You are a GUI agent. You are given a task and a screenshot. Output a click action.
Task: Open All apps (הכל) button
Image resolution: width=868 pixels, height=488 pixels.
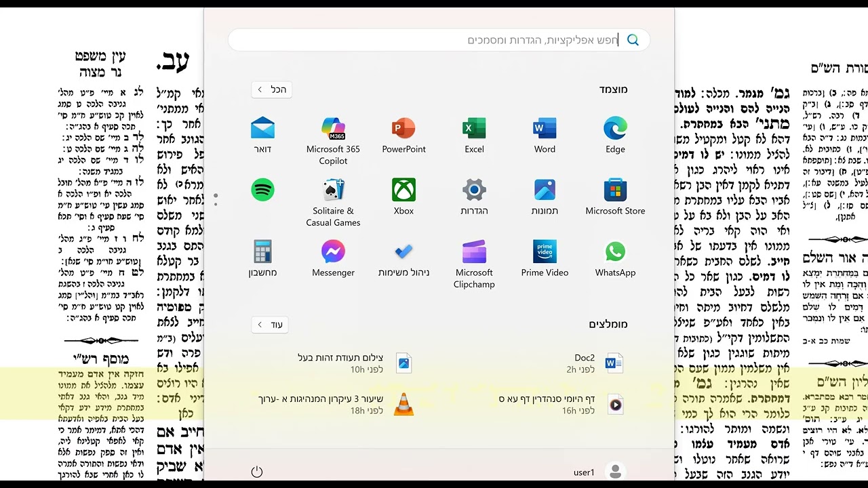coord(271,89)
